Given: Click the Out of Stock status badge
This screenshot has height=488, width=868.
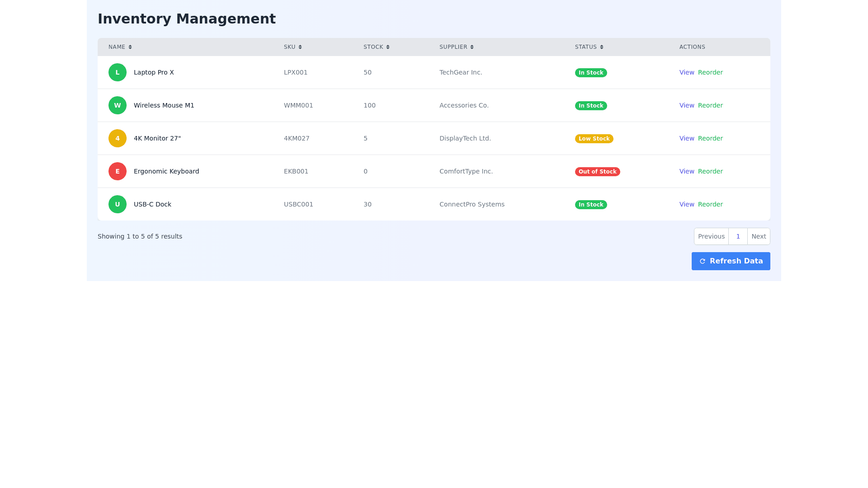Looking at the screenshot, I should 597,172.
